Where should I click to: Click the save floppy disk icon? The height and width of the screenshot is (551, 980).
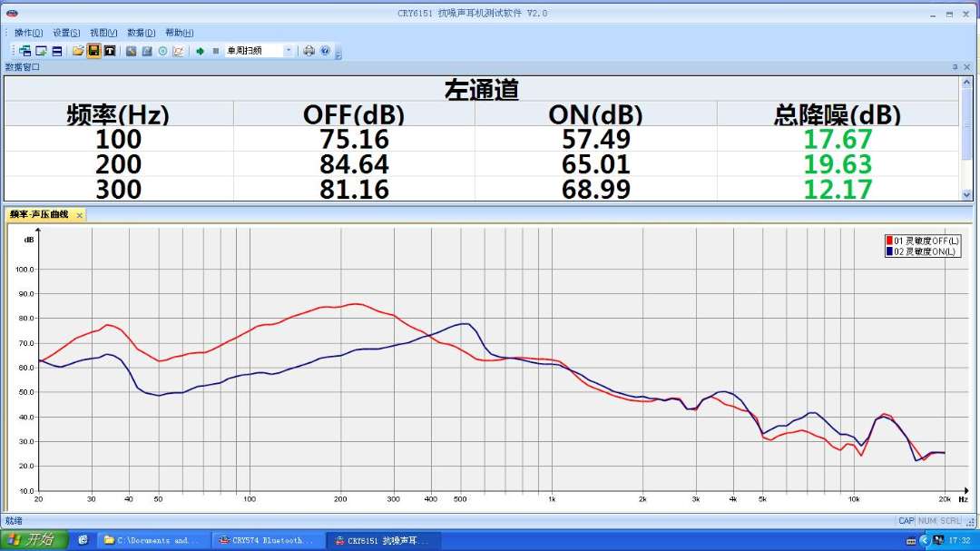(93, 51)
